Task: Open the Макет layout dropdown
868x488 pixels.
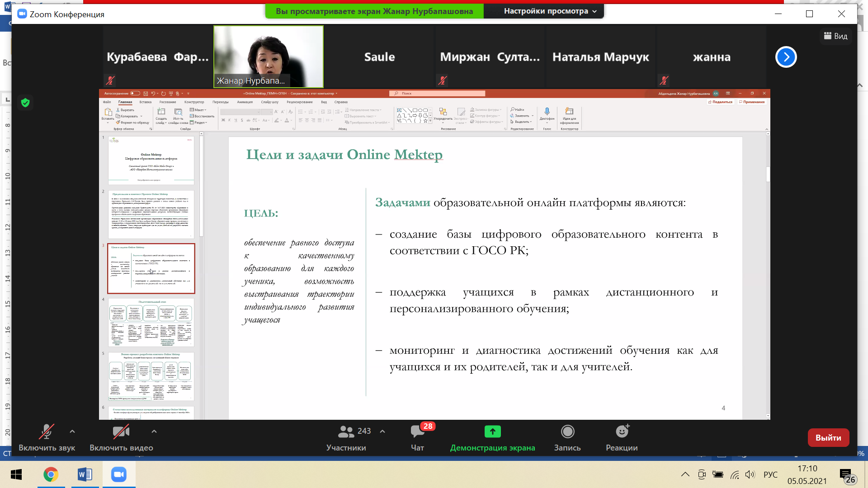Action: click(198, 110)
